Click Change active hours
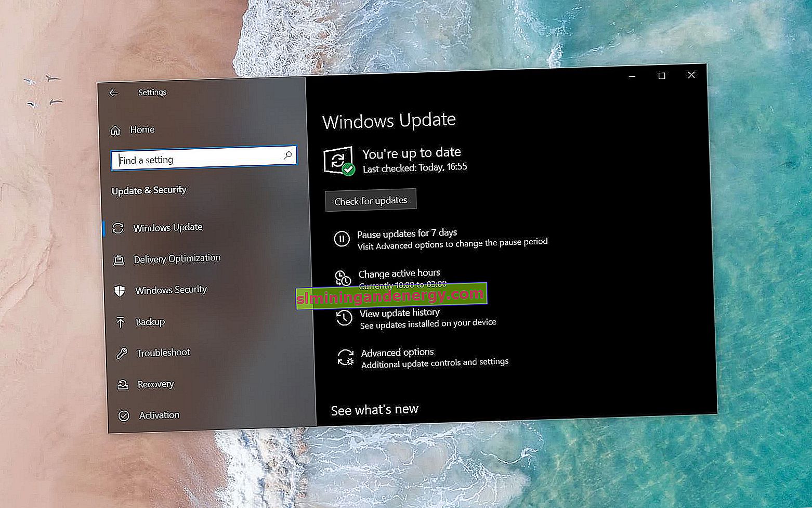This screenshot has height=508, width=812. pyautogui.click(x=399, y=273)
